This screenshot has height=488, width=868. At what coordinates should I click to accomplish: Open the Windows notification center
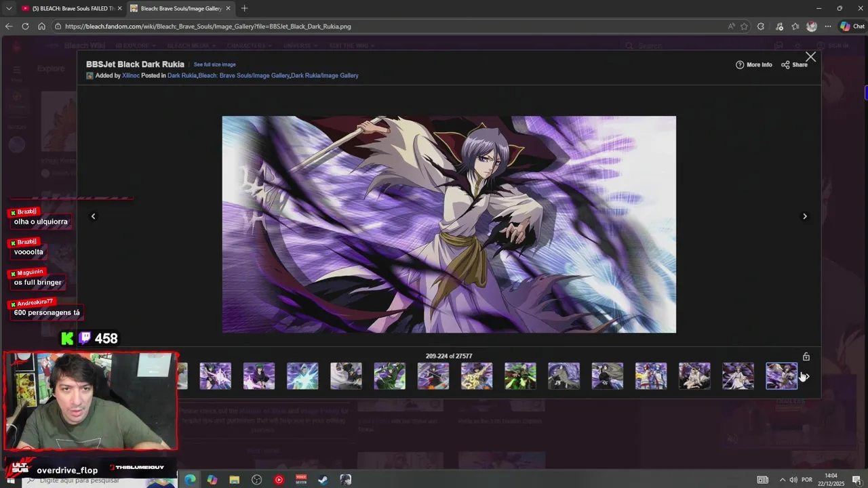click(x=855, y=480)
